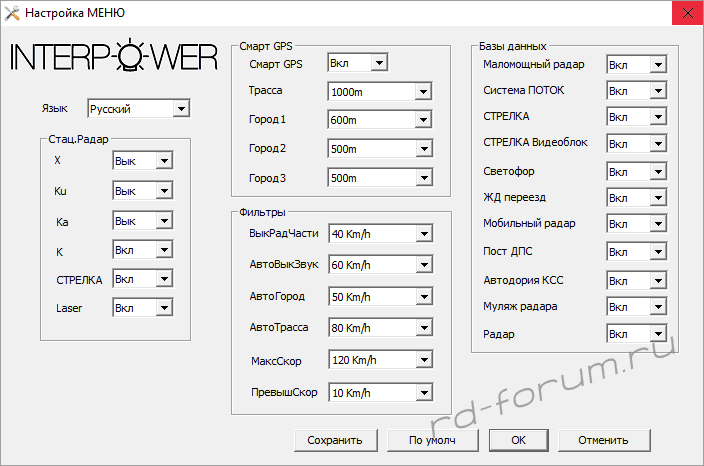
Task: Open the Ka band dropdown
Action: point(143,221)
